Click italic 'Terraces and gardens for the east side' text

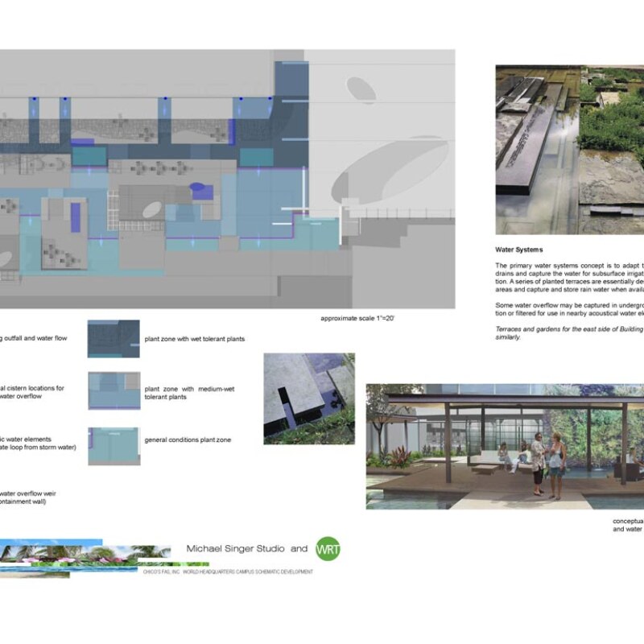pyautogui.click(x=569, y=333)
